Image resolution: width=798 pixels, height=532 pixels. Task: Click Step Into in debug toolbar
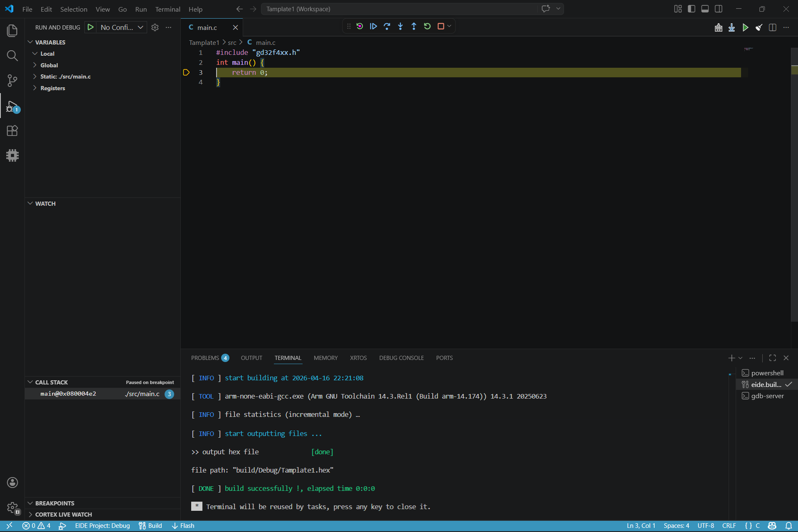[x=400, y=26]
